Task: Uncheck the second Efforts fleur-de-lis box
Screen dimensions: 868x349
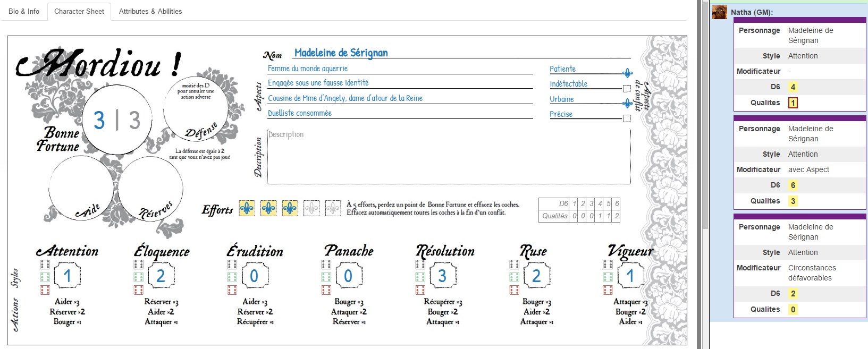Action: tap(268, 208)
